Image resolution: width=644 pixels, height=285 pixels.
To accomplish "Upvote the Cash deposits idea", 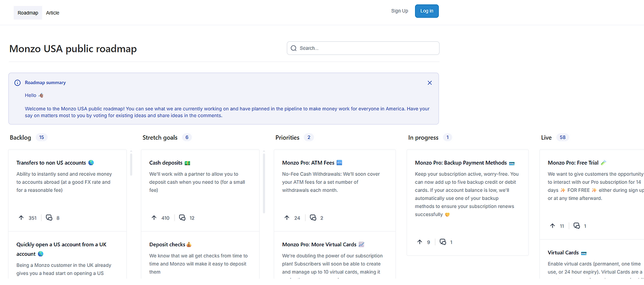I will click(x=154, y=218).
